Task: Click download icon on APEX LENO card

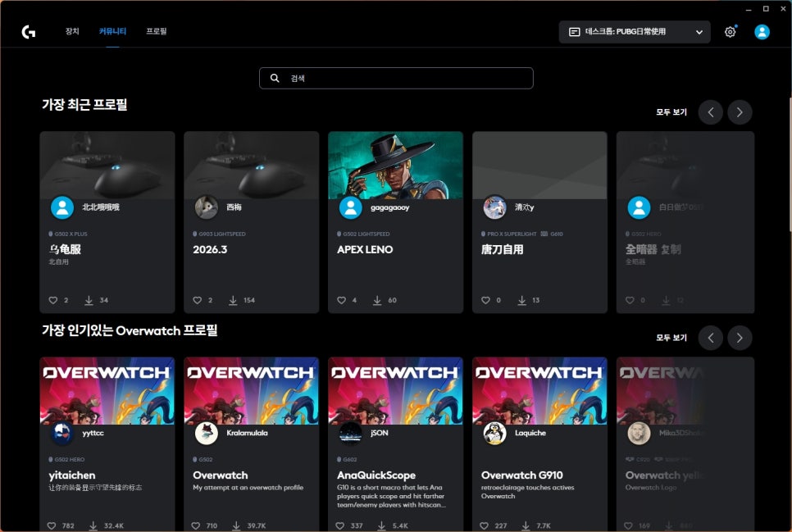Action: (x=377, y=300)
